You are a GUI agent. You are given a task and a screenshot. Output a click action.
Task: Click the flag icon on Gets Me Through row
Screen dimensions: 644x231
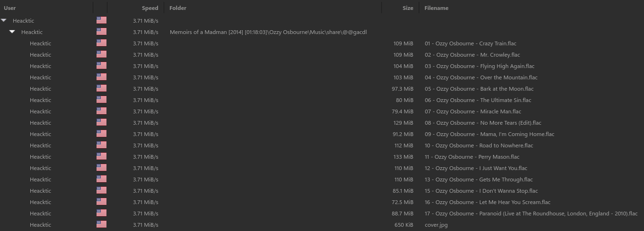[101, 179]
